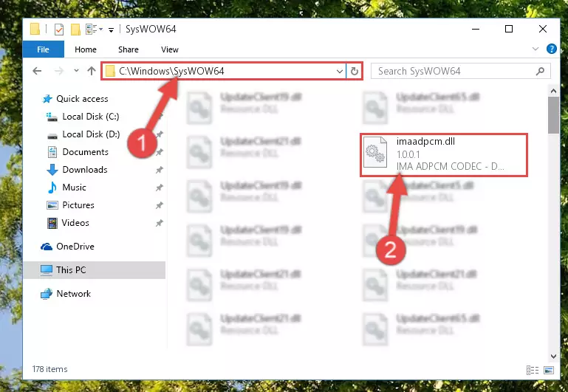Viewport: 568px width, 392px height.
Task: Go forward with the right arrow button
Action: tap(58, 71)
